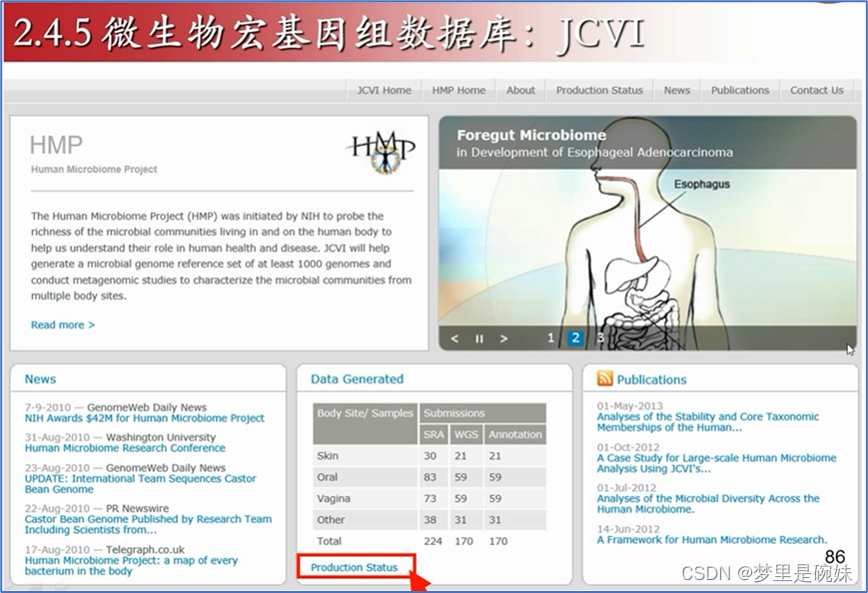
Task: Open NIH Awards $42M for Human Microbiome Project
Action: (145, 418)
